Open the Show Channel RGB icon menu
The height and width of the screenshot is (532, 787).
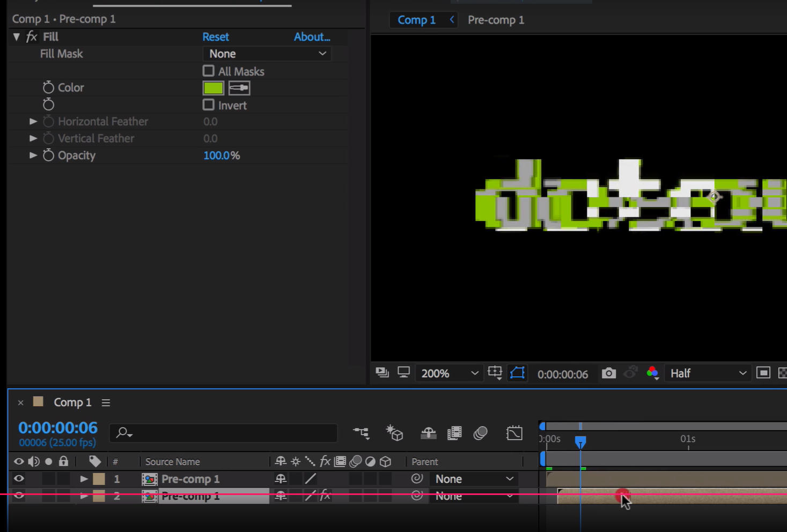click(652, 373)
